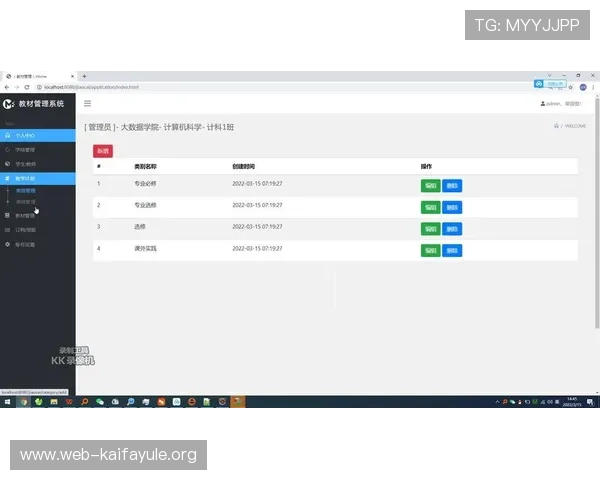Open the browser three-dot menu
Image resolution: width=600 pixels, height=480 pixels.
point(593,87)
